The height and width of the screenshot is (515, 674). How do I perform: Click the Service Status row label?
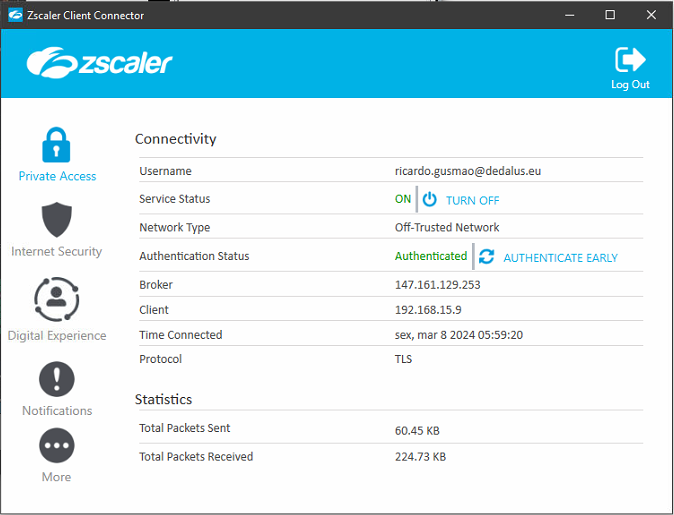(175, 199)
